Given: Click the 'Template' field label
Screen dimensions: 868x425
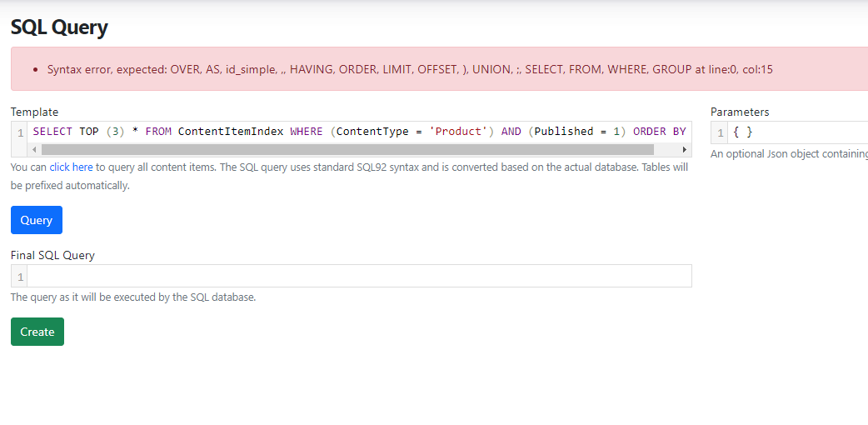Looking at the screenshot, I should coord(34,112).
